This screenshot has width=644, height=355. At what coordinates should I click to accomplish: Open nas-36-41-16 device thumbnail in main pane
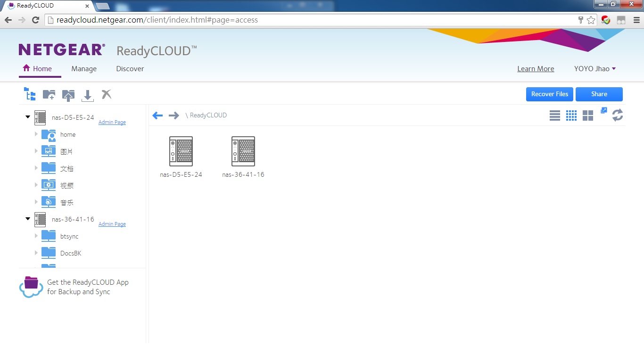[243, 151]
